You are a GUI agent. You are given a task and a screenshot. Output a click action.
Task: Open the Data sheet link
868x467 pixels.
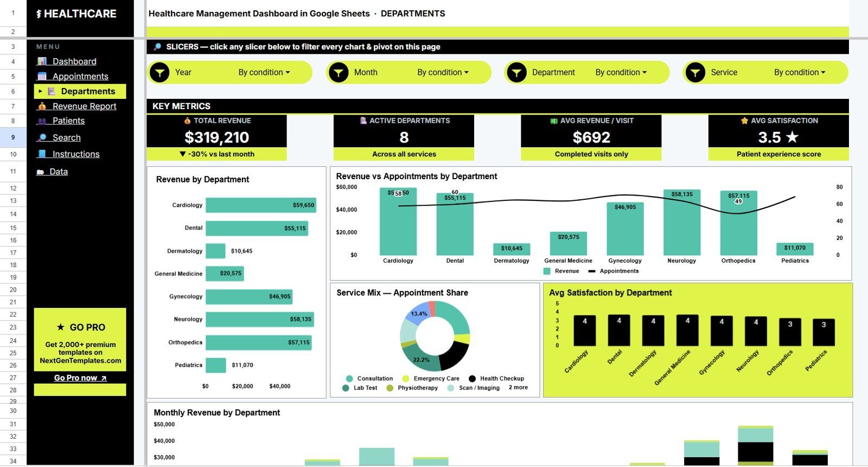point(59,172)
